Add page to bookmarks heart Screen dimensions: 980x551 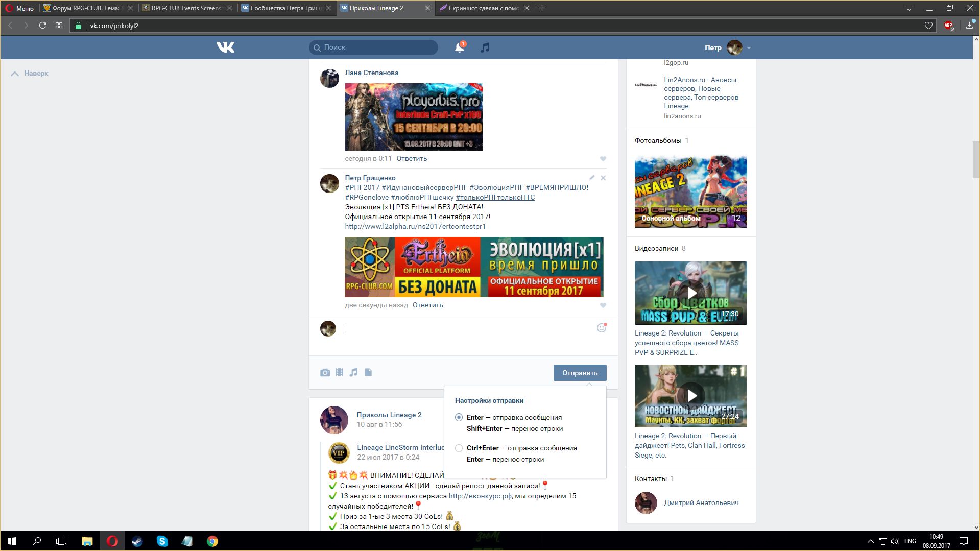click(x=928, y=26)
